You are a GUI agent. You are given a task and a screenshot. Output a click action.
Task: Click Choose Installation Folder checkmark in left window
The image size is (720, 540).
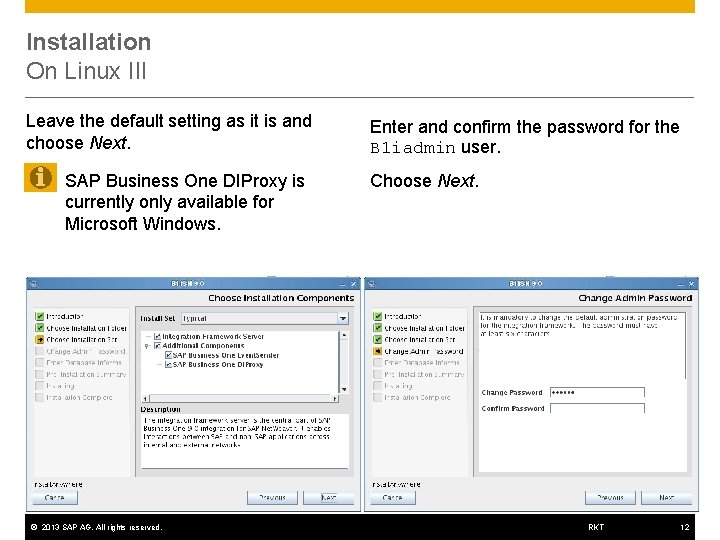pyautogui.click(x=39, y=328)
